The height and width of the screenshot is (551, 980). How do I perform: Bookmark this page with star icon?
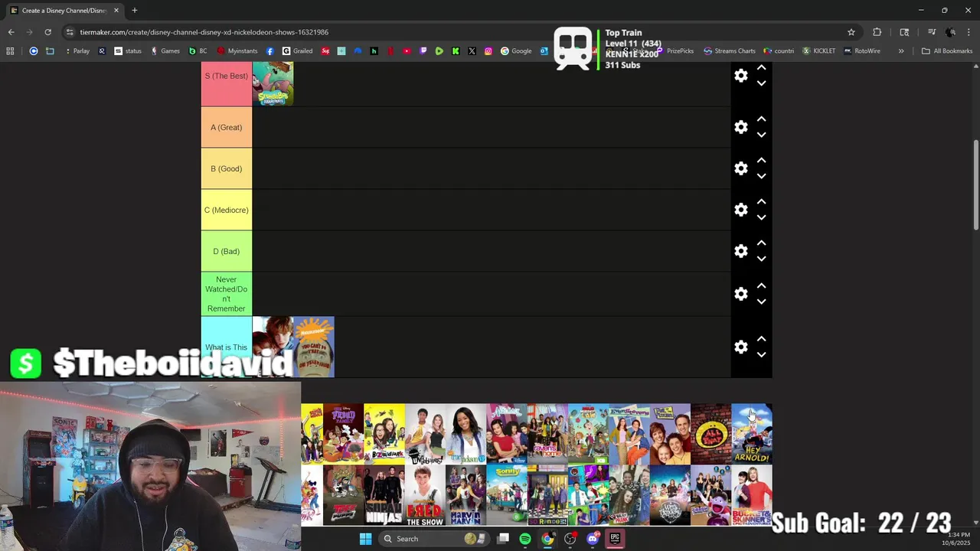click(851, 32)
